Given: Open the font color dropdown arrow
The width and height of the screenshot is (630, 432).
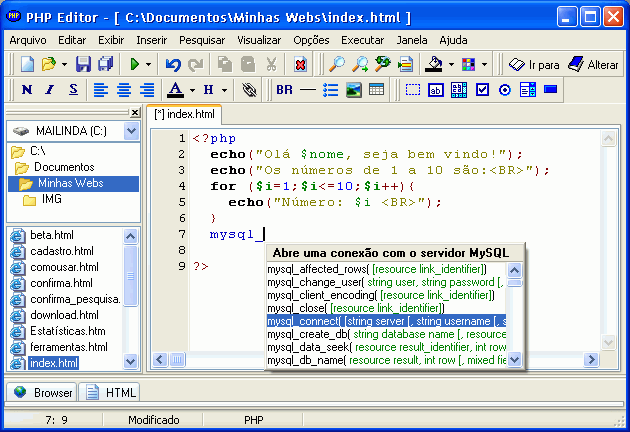Looking at the screenshot, I should [192, 90].
